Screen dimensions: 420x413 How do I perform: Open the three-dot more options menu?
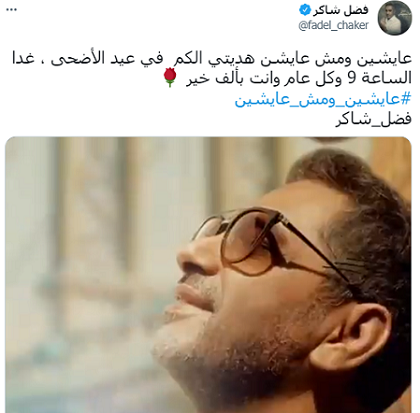[x=11, y=10]
